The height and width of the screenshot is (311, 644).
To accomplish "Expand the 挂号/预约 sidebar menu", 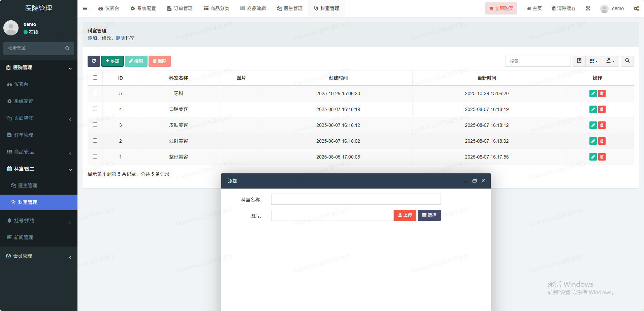I will tap(39, 221).
